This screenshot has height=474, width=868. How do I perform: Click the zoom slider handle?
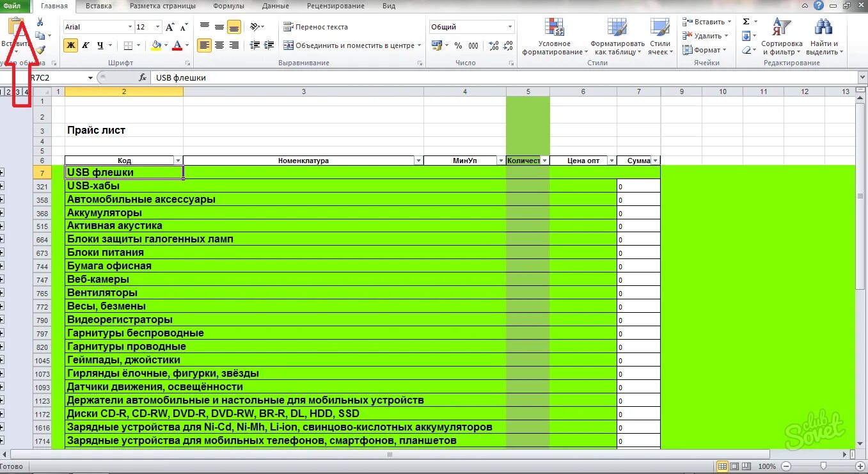tap(823, 466)
